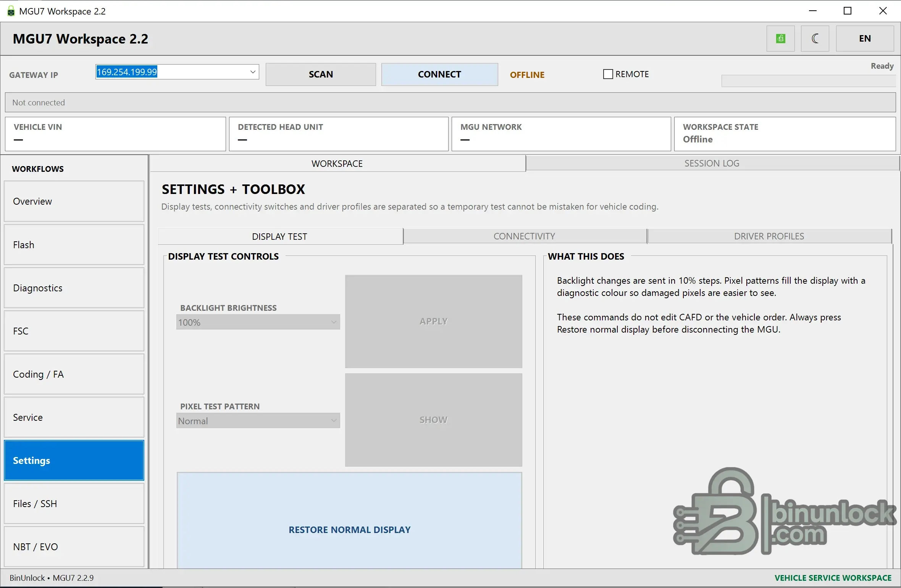This screenshot has width=901, height=588.
Task: Click the SHOW pixel pattern button
Action: [434, 420]
